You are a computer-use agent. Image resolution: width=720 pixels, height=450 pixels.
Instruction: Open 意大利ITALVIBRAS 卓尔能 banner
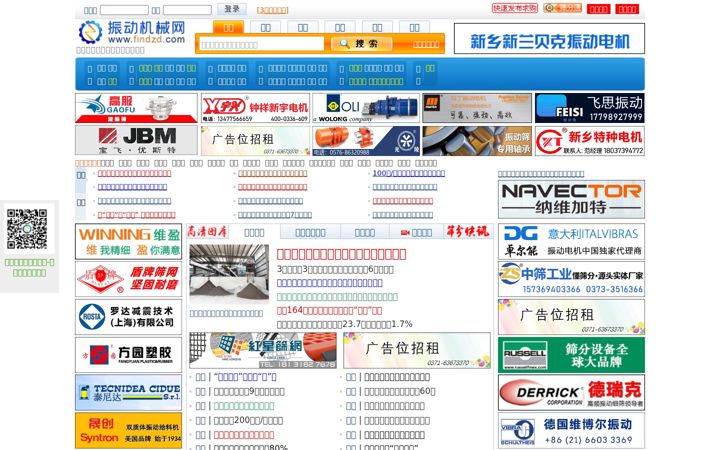[571, 242]
